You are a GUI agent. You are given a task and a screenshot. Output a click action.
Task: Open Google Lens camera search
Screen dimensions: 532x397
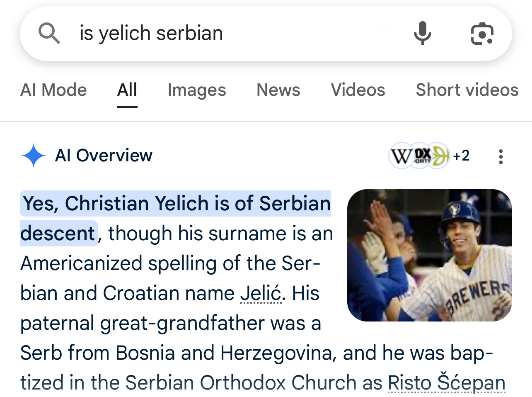(482, 34)
